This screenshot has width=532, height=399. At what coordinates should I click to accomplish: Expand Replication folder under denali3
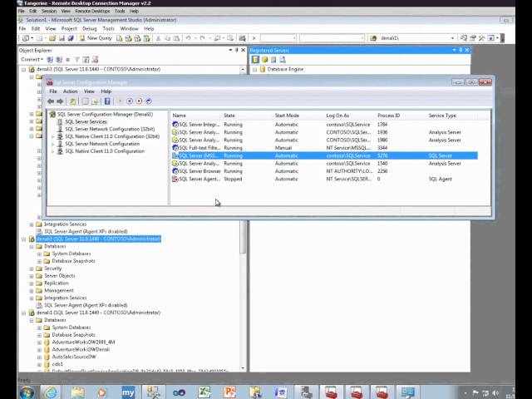32,283
